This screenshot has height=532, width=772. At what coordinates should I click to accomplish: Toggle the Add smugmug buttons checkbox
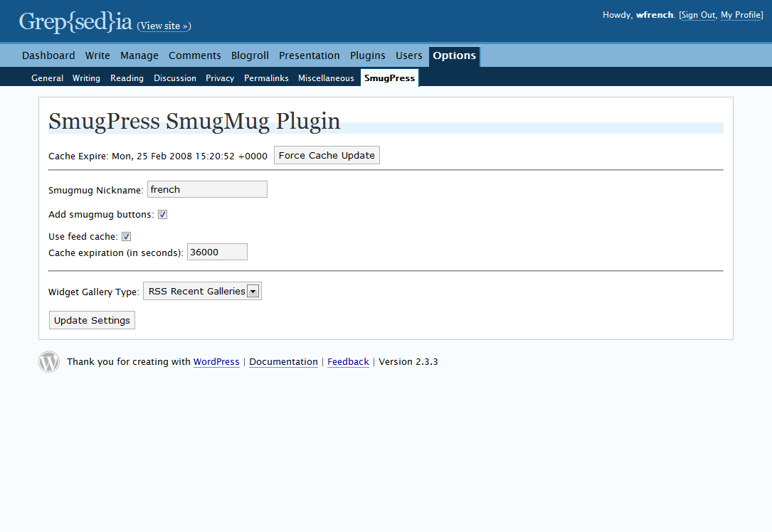coord(162,215)
